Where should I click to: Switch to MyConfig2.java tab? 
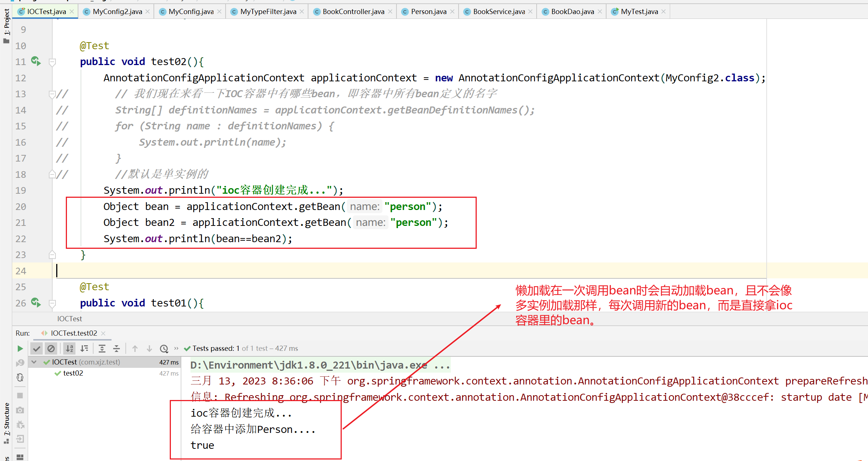(x=117, y=11)
